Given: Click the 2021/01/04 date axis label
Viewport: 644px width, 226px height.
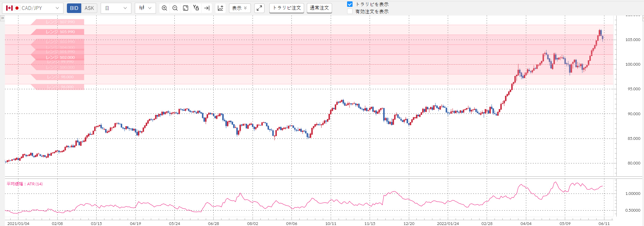Looking at the screenshot, I should click(18, 224).
